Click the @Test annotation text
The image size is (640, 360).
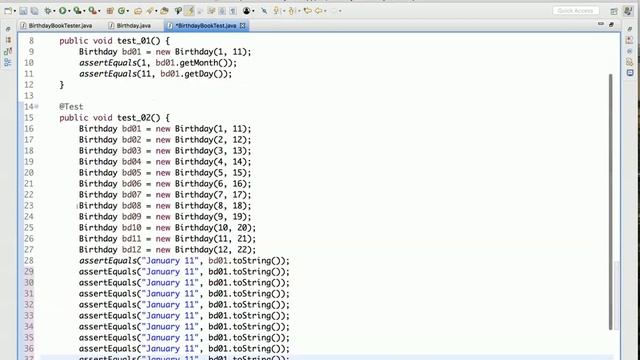(x=71, y=107)
